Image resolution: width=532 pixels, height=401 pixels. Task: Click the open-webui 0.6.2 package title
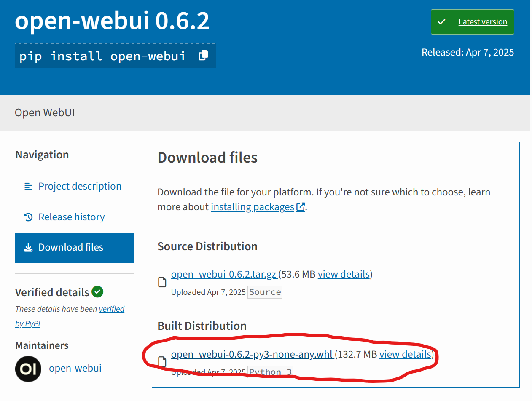(112, 21)
